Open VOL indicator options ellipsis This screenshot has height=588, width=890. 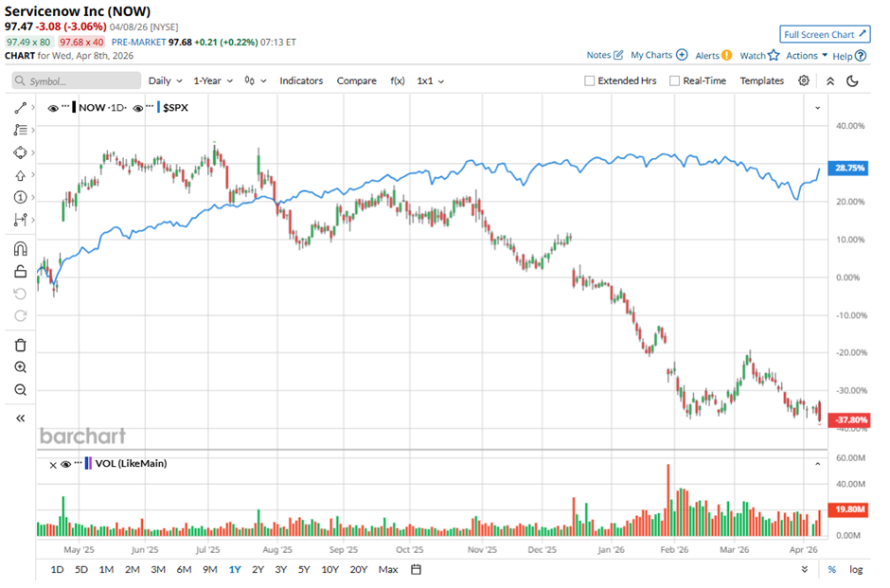pyautogui.click(x=79, y=463)
